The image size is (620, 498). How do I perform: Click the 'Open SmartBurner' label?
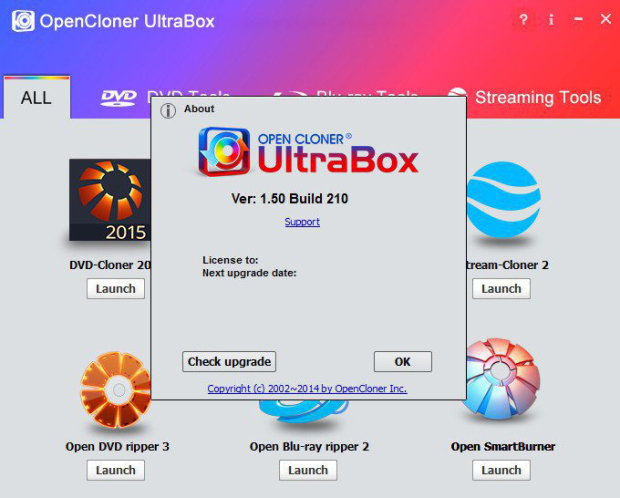point(503,447)
